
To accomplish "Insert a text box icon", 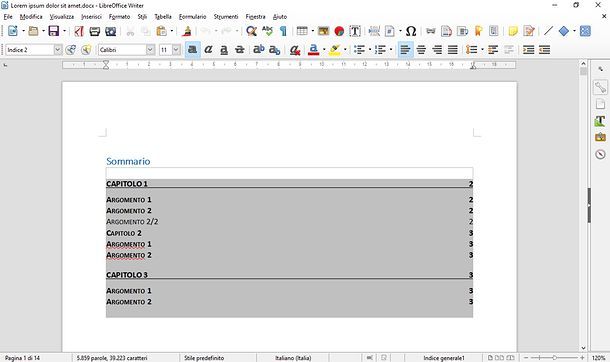I will (x=355, y=31).
